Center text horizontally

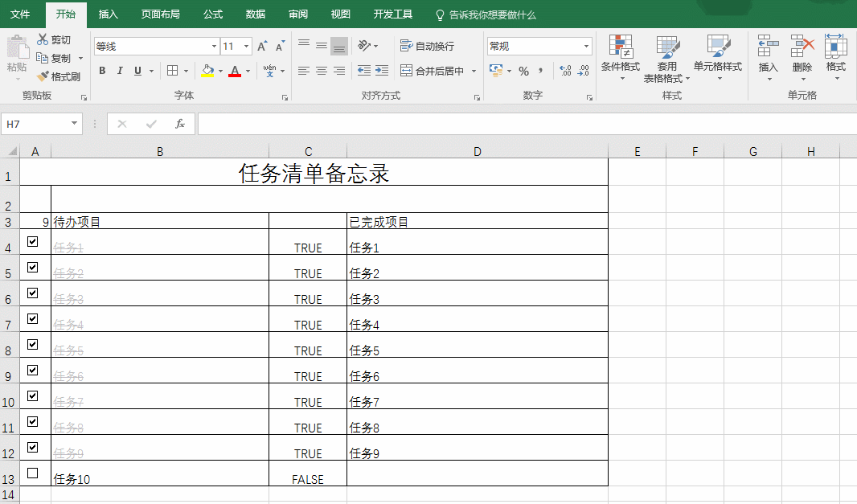322,71
